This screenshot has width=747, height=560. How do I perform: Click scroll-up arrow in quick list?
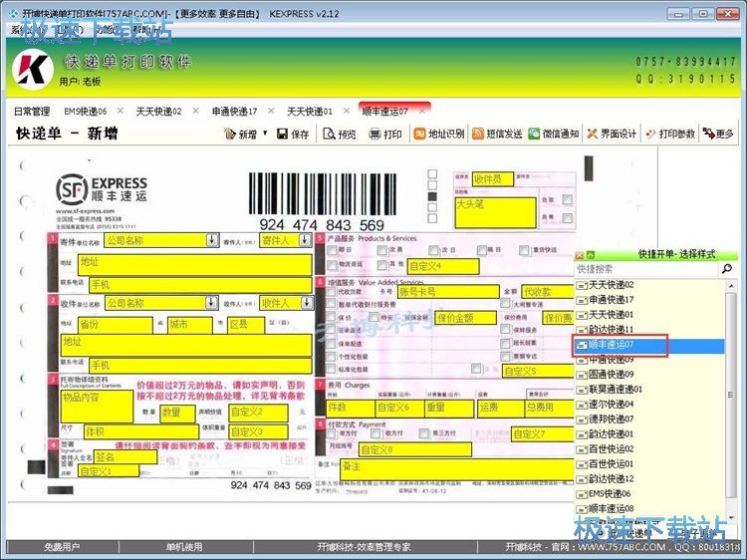(731, 286)
